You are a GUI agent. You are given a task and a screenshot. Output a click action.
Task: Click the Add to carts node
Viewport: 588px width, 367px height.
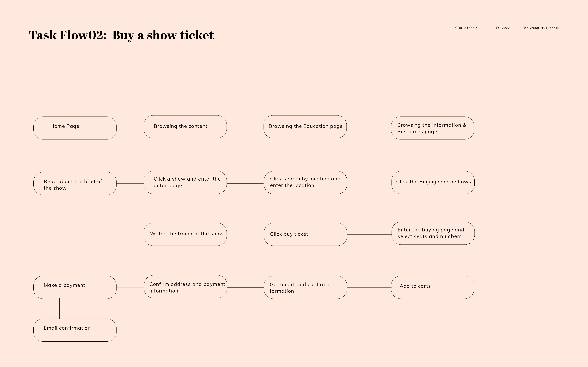tap(433, 287)
